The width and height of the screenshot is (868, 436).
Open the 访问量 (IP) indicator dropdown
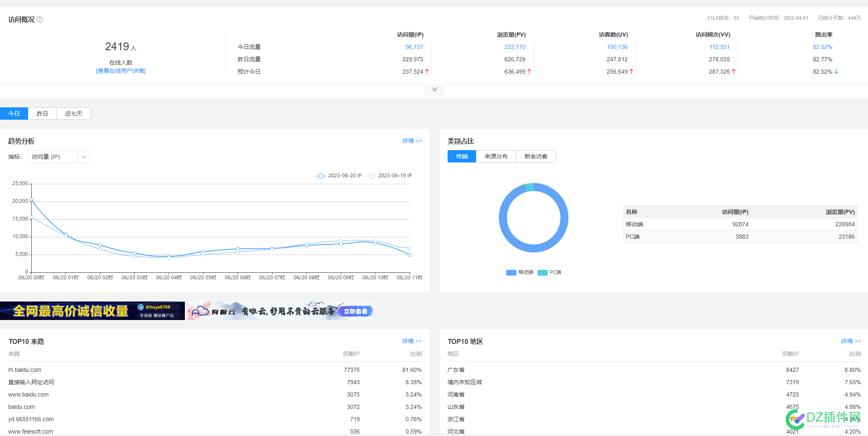point(58,157)
